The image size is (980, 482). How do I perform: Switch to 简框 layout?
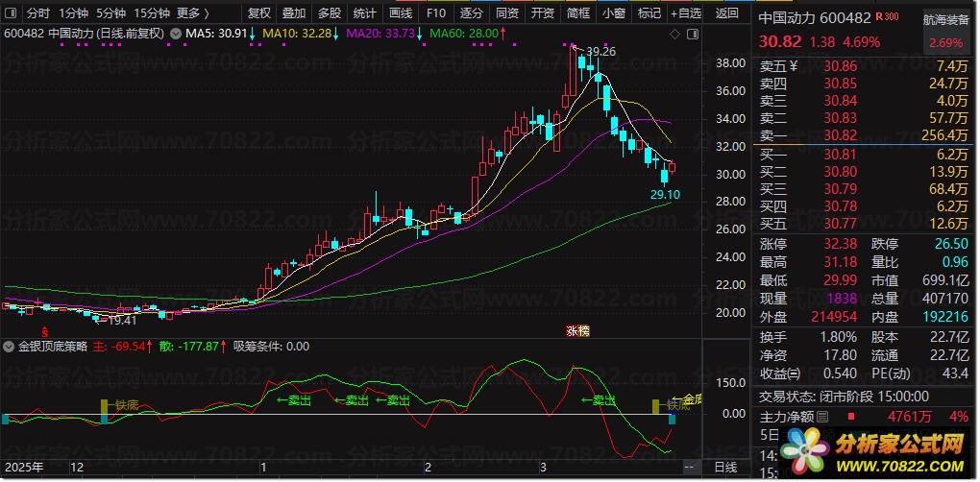(x=578, y=13)
